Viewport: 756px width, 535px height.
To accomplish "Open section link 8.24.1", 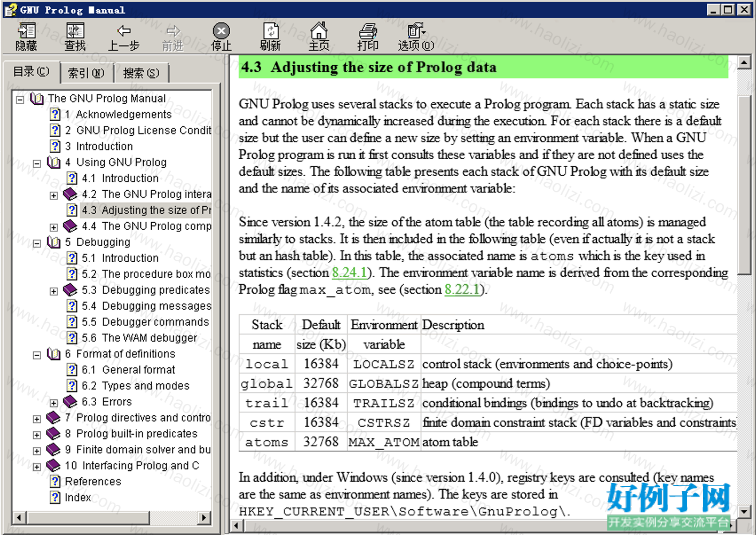I will click(350, 272).
